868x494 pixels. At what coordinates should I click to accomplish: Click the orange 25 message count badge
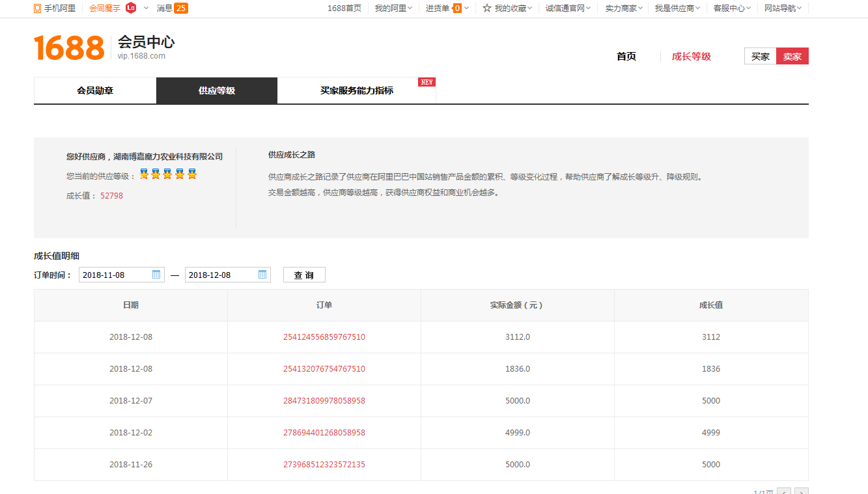tap(181, 8)
